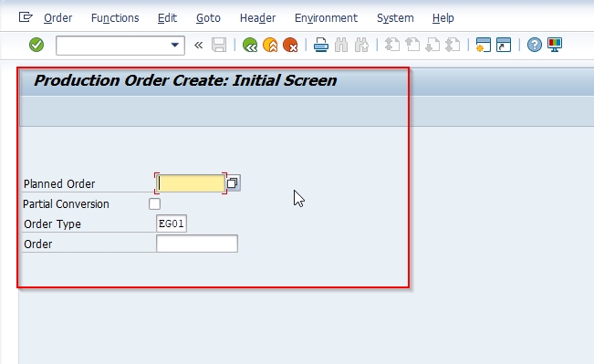Click the Create New Session icon

tap(484, 45)
